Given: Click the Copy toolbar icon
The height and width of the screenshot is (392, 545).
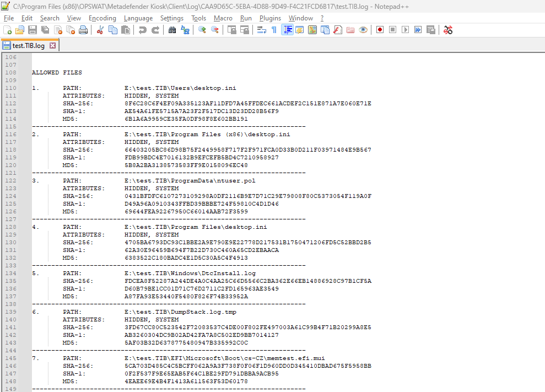Looking at the screenshot, I should point(113,30).
